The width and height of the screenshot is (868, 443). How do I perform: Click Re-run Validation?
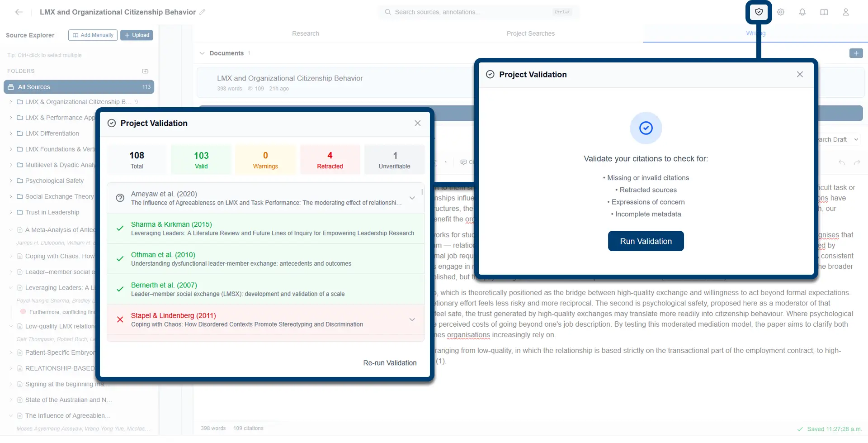point(390,363)
